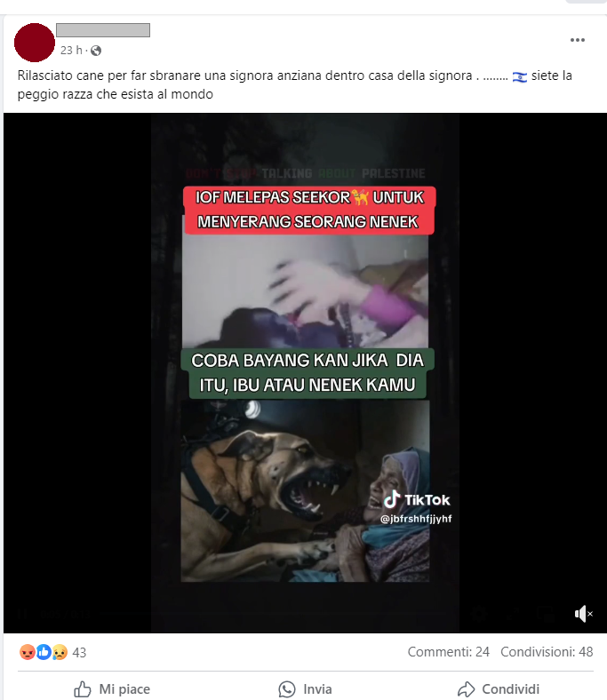The image size is (607, 700).
Task: Click the 23 h timestamp link
Action: pyautogui.click(x=71, y=51)
